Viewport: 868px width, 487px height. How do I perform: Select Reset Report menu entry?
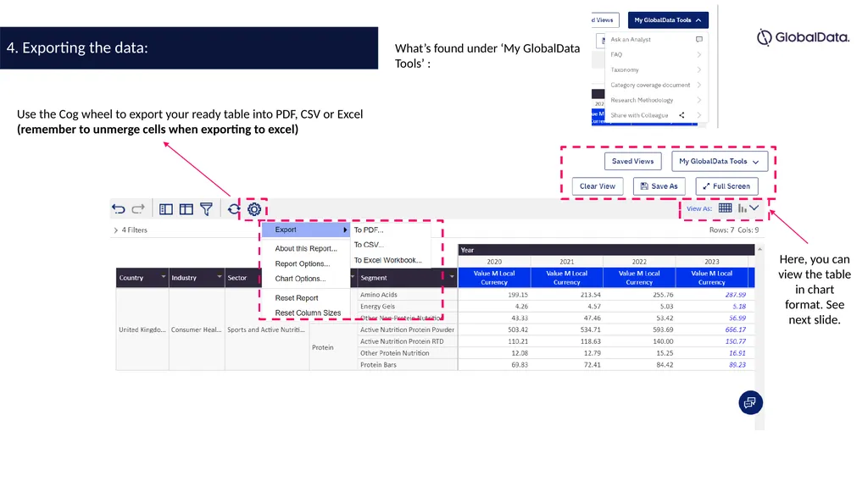296,298
